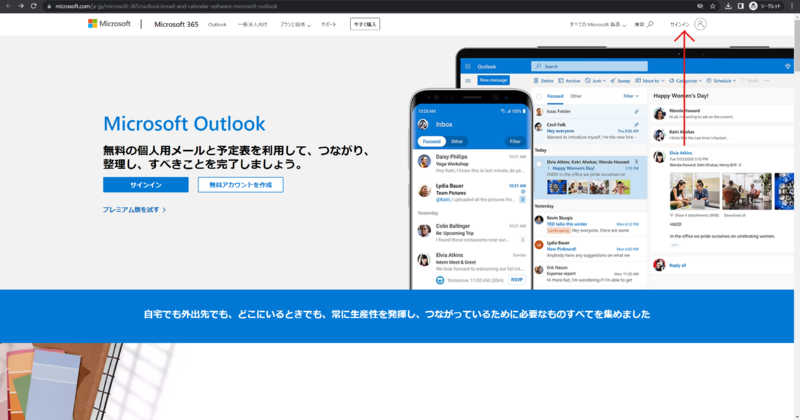Click the header サインイン link
This screenshot has height=420, width=800.
(x=680, y=24)
